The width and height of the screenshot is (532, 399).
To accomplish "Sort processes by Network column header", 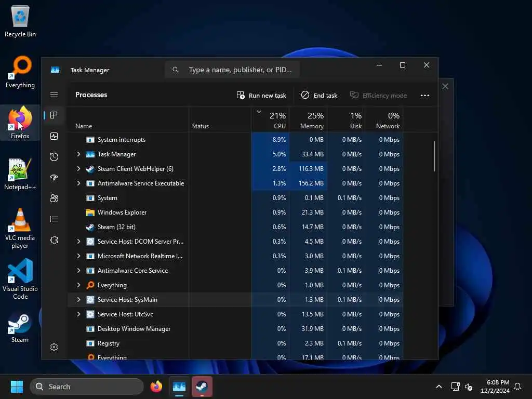I will tap(384, 120).
